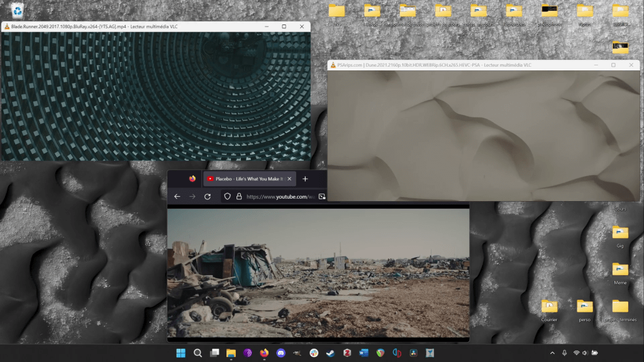The width and height of the screenshot is (644, 362).
Task: Click the Tor Browser taskbar icon
Action: 247,353
